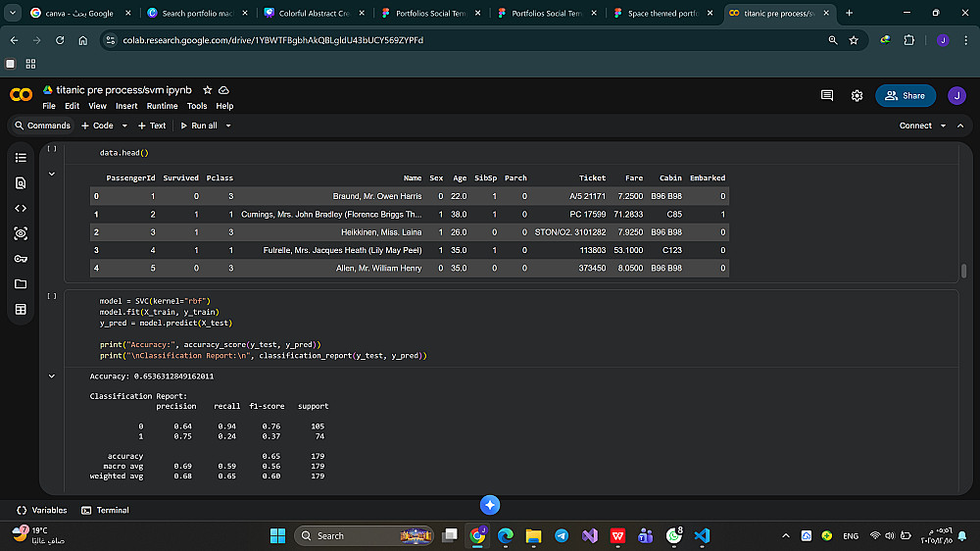Open the Windows Start menu
980x551 pixels.
click(277, 535)
